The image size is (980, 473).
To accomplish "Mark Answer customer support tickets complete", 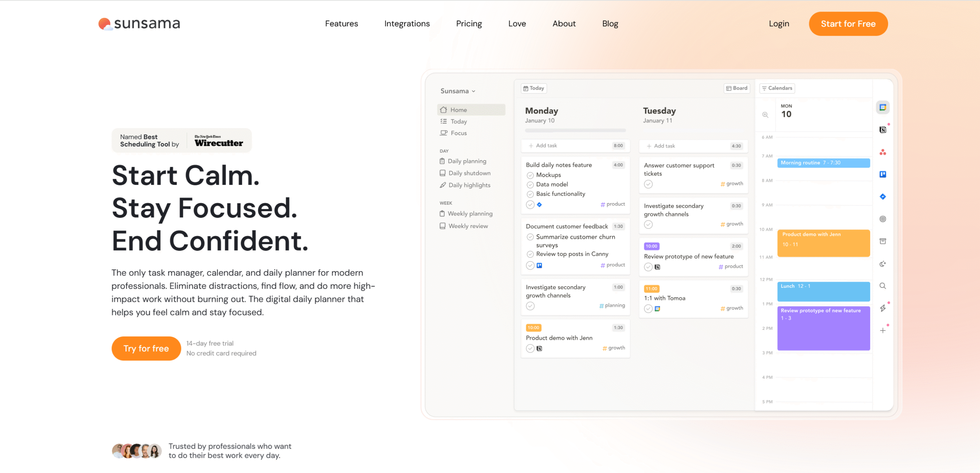I will (648, 184).
